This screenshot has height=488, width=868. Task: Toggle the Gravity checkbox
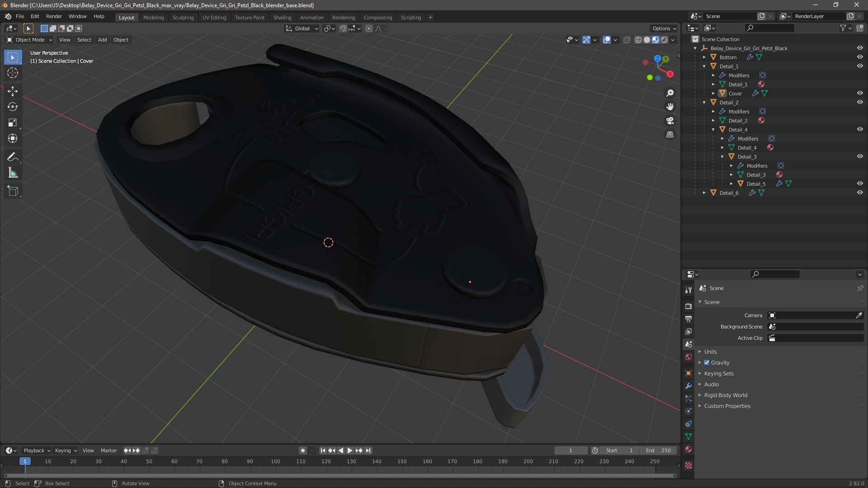coord(707,363)
